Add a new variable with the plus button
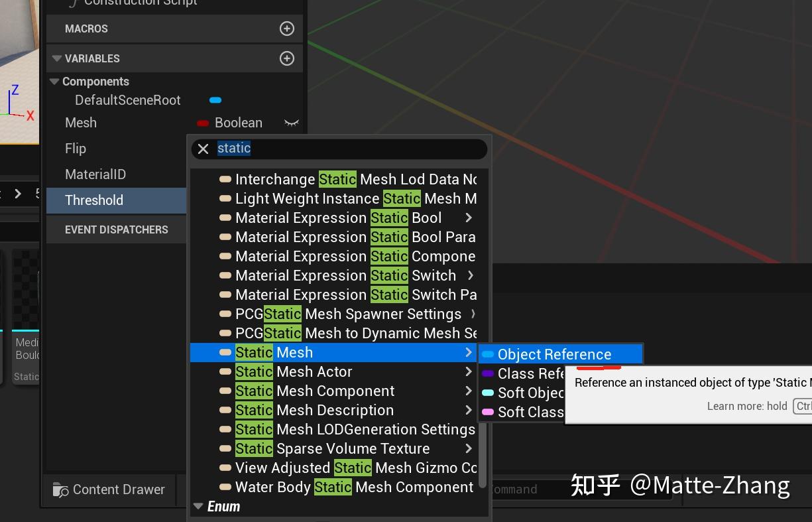Viewport: 812px width, 522px height. pyautogui.click(x=286, y=58)
